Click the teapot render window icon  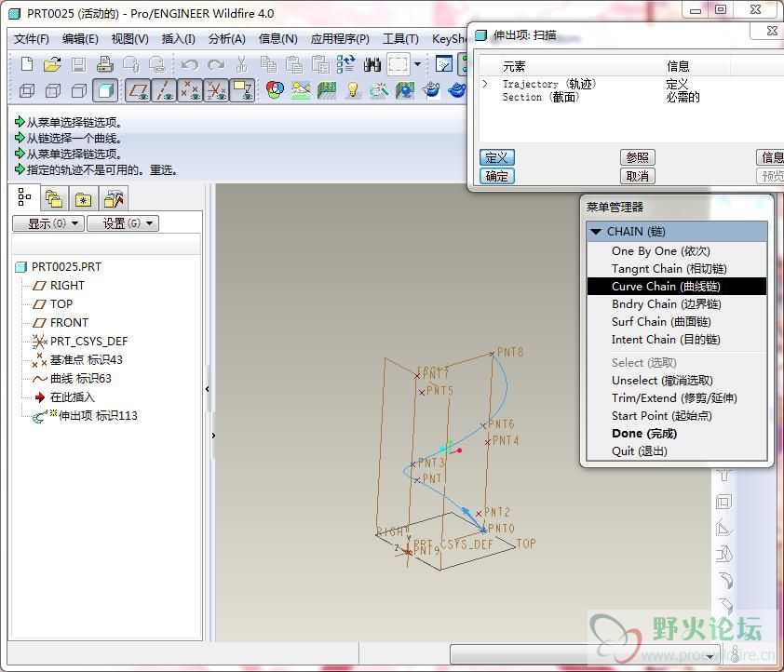tap(431, 90)
